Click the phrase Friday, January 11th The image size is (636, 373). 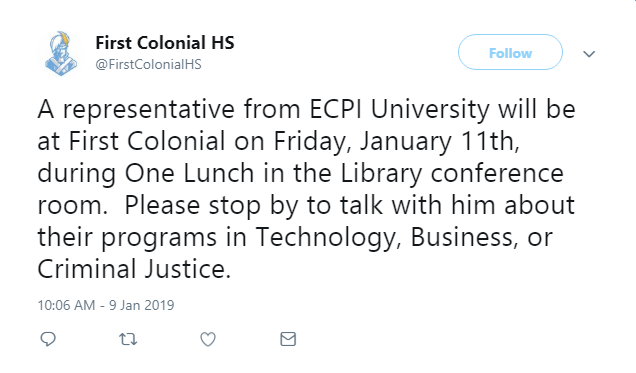(x=396, y=141)
